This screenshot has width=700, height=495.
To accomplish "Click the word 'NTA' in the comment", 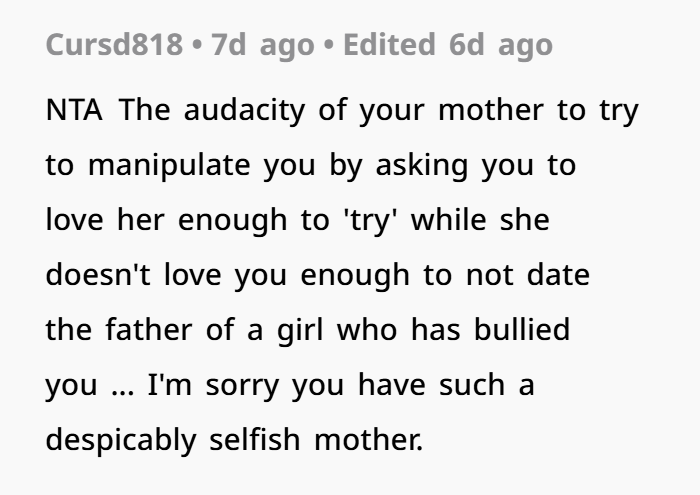I will pyautogui.click(x=74, y=110).
